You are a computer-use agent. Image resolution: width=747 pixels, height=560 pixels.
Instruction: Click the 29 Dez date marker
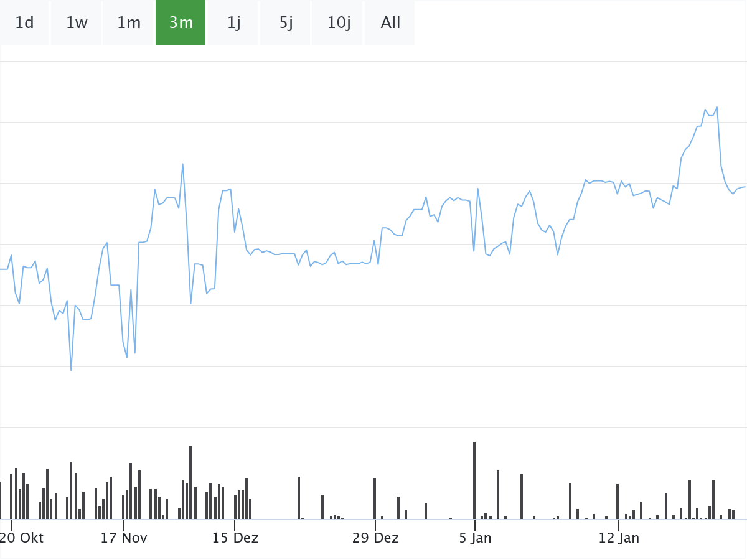coord(375,538)
